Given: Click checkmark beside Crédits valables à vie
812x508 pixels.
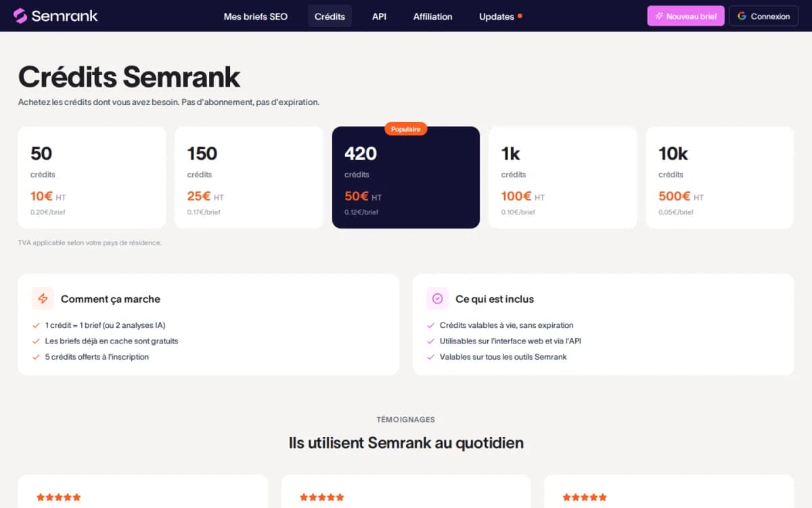Looking at the screenshot, I should coord(430,325).
